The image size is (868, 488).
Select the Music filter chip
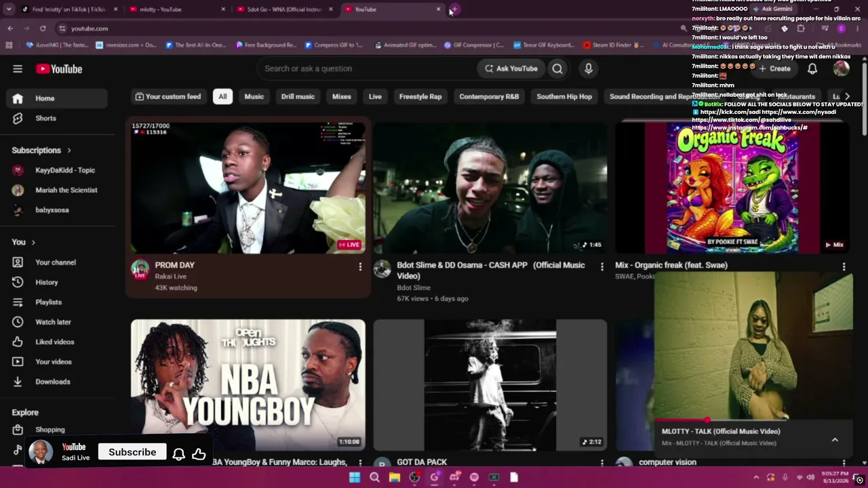pos(254,96)
